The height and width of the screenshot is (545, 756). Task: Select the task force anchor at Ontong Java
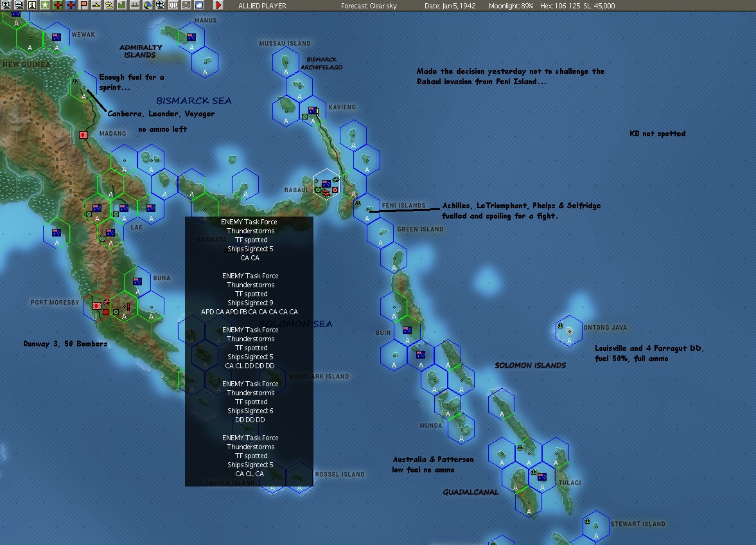point(560,326)
